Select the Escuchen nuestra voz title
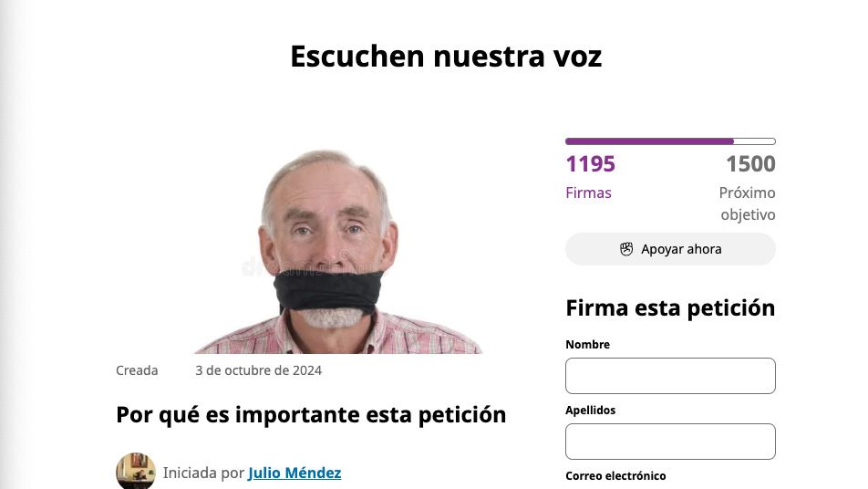The height and width of the screenshot is (489, 868). tap(446, 57)
